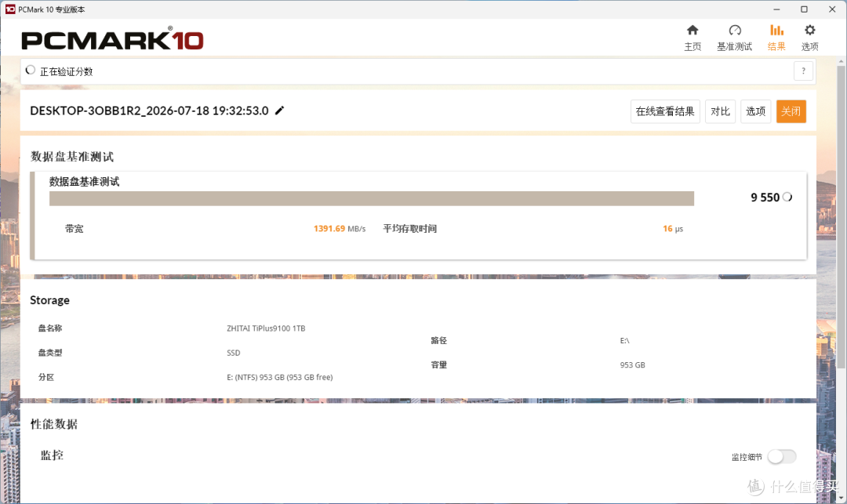
Task: Click the scrollbar up arrow
Action: point(841,61)
